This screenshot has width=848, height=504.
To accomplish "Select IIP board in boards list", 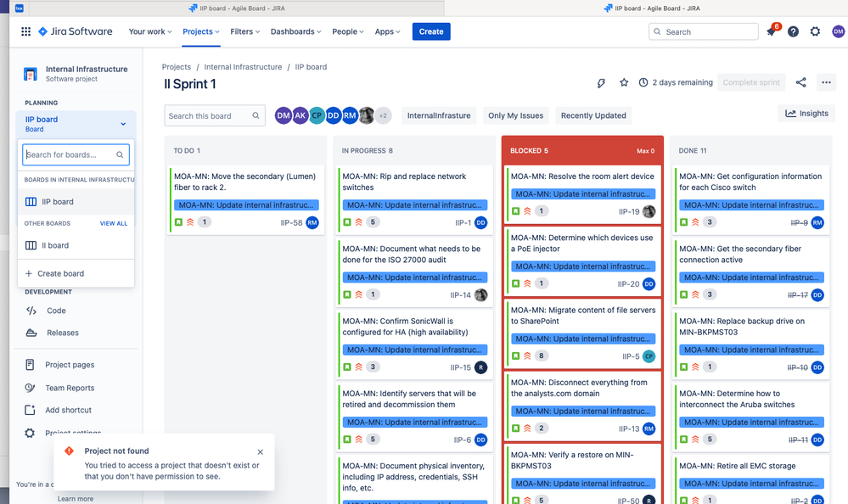I will 76,202.
